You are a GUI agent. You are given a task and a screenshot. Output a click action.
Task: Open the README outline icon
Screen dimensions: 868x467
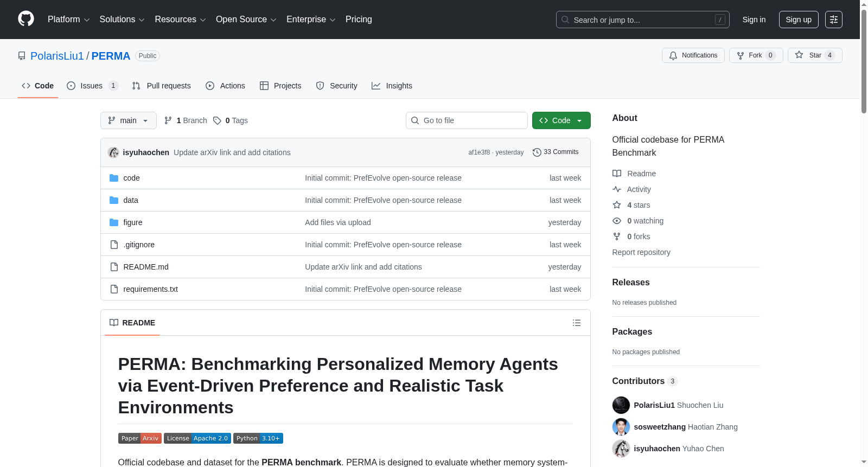coord(577,323)
